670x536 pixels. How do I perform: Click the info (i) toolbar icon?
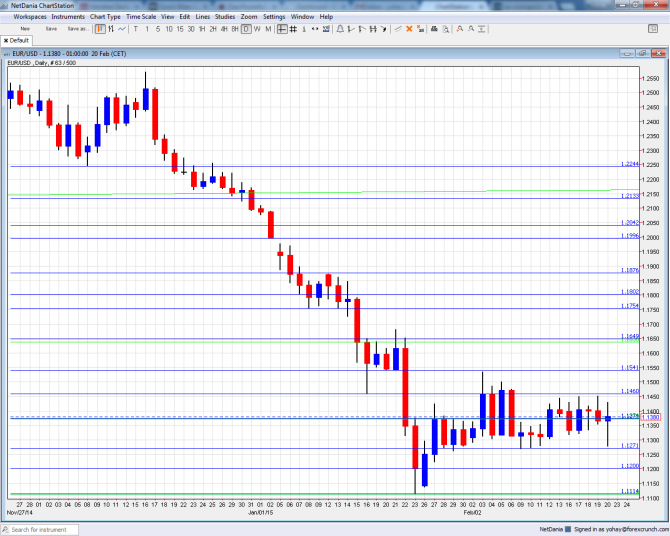point(304,29)
